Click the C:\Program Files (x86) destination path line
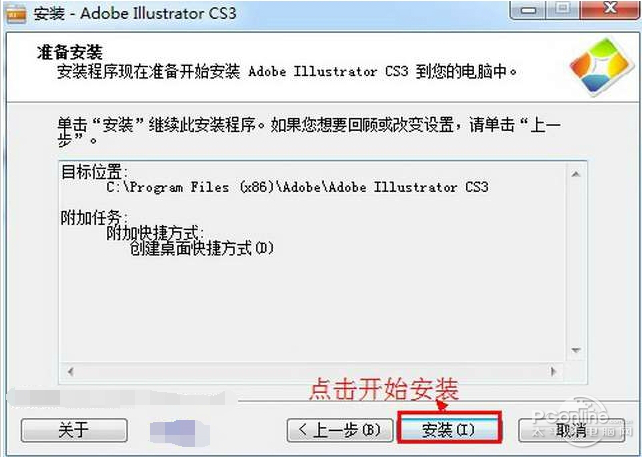The image size is (642, 457). [x=297, y=188]
